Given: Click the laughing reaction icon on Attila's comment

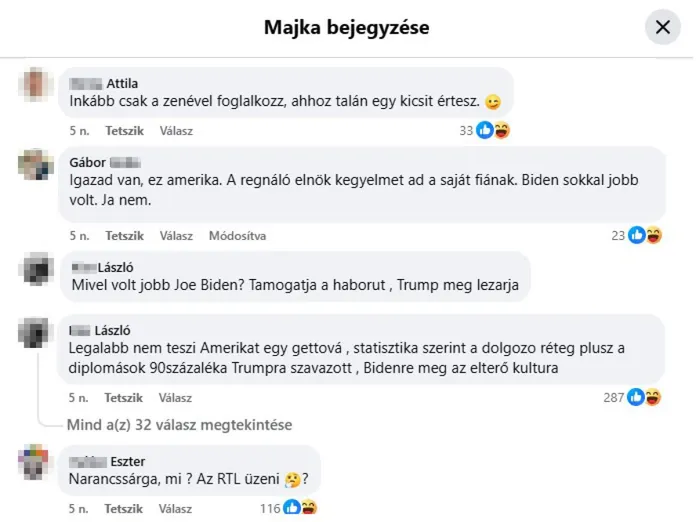Looking at the screenshot, I should [502, 130].
